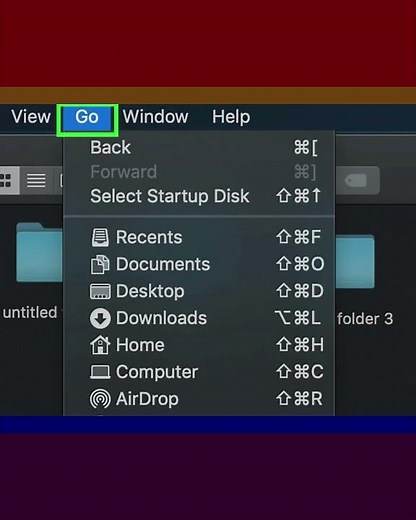Open the Window menu

point(156,117)
